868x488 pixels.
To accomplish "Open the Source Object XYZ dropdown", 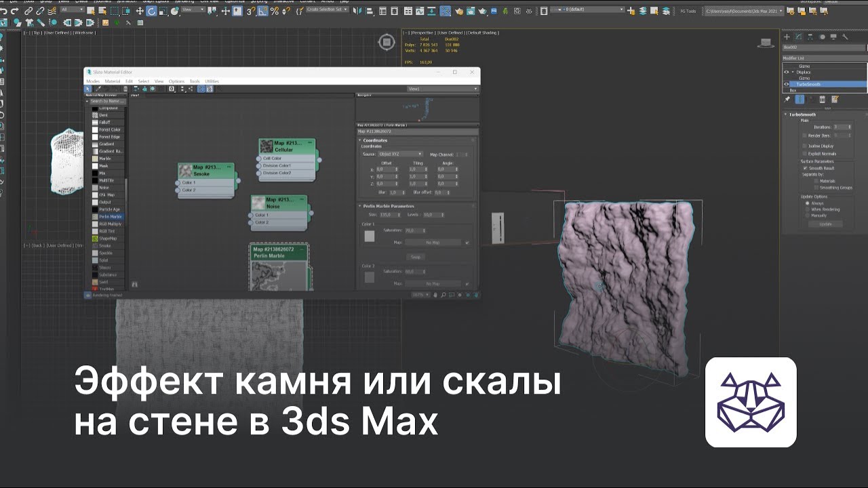I will click(x=400, y=154).
